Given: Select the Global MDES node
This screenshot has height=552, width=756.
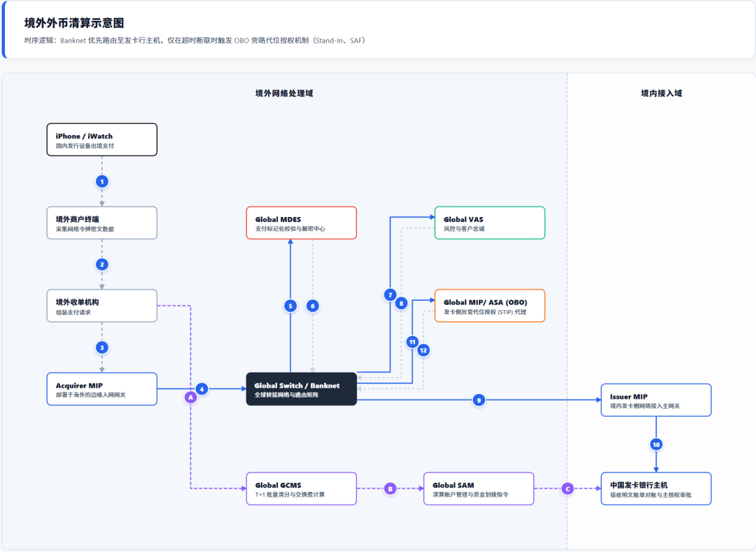Looking at the screenshot, I should [301, 223].
